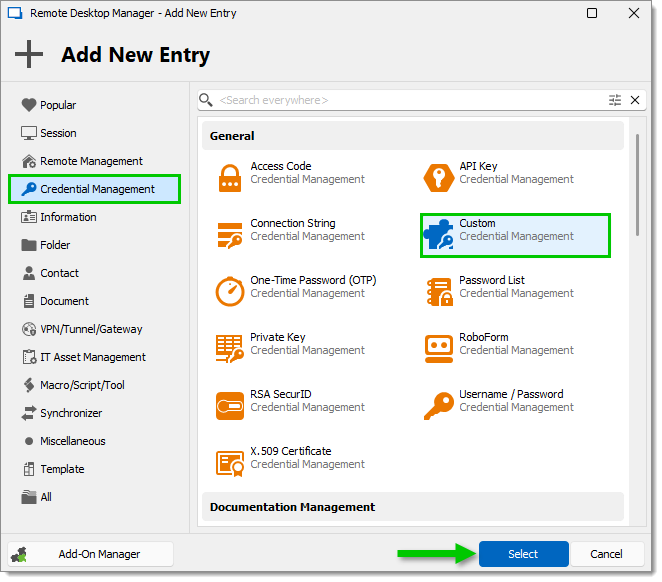Open the Add-On Manager
This screenshot has width=662, height=582.
point(91,554)
